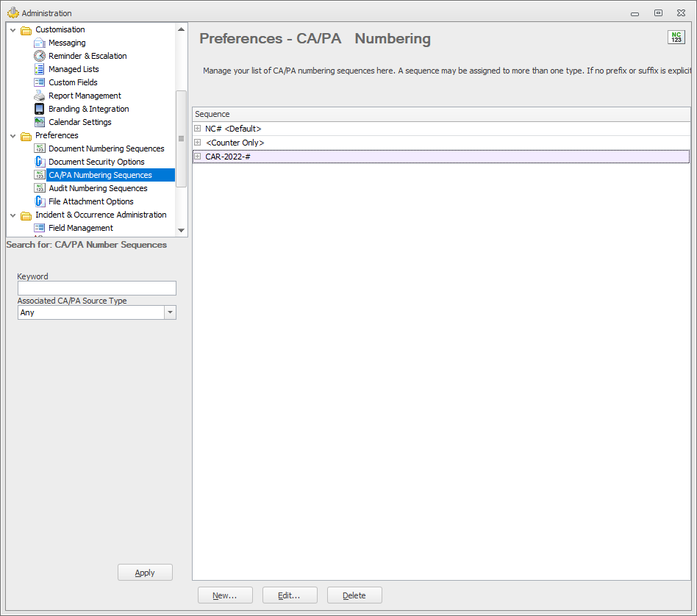The height and width of the screenshot is (616, 697).
Task: Restore the Administration window
Action: [x=658, y=13]
